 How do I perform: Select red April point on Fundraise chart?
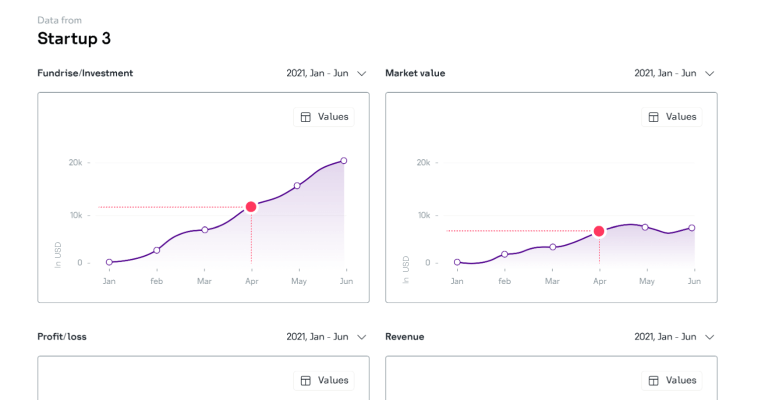click(251, 207)
